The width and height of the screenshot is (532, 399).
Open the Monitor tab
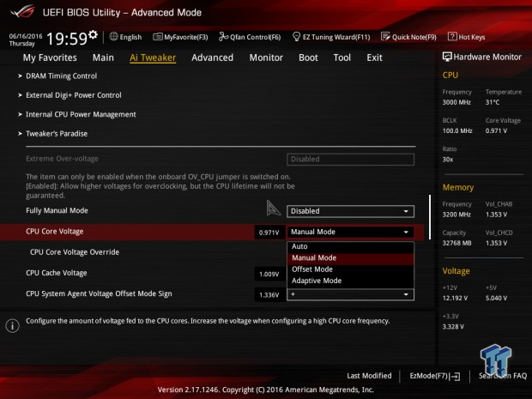tap(266, 57)
